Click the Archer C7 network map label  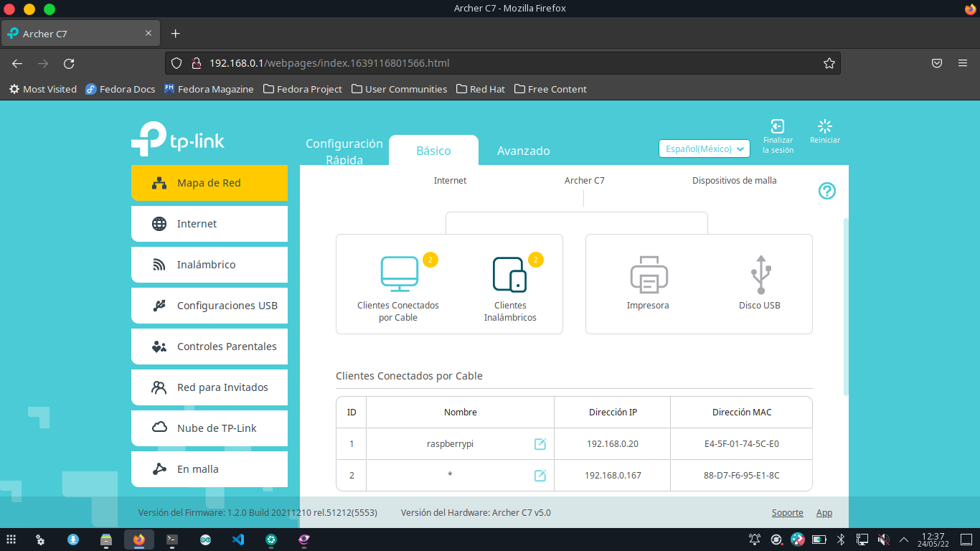pyautogui.click(x=585, y=181)
